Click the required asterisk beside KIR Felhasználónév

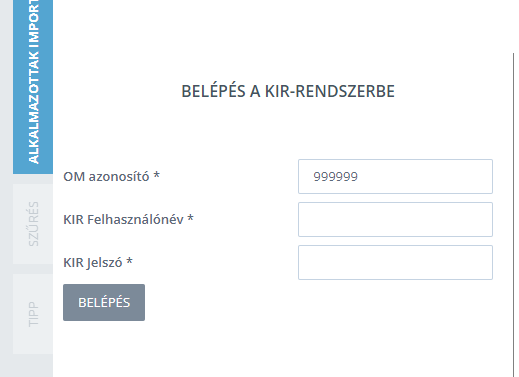(190, 218)
